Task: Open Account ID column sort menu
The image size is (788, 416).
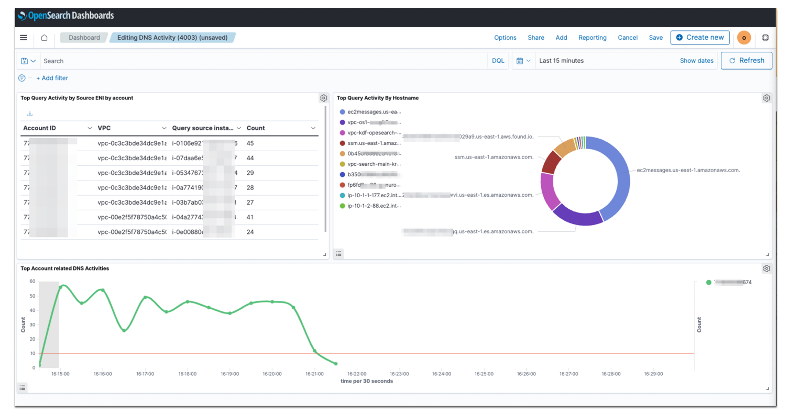Action: 90,128
